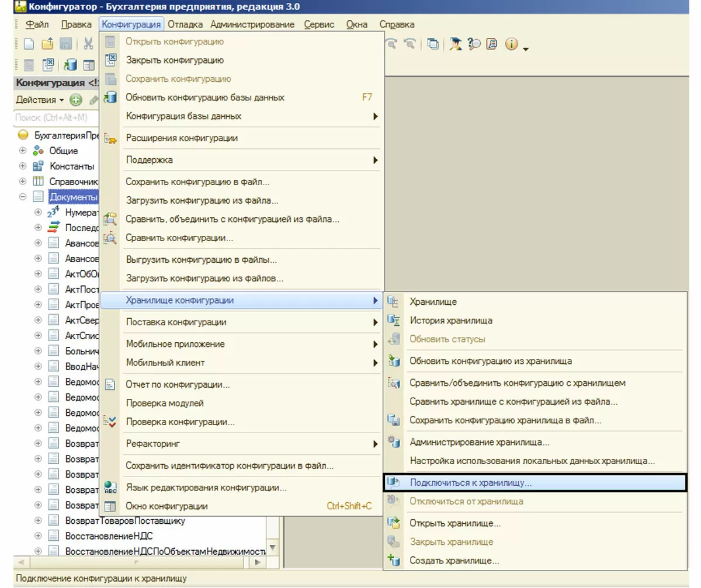
Task: Click the Open file folder icon
Action: (x=47, y=44)
